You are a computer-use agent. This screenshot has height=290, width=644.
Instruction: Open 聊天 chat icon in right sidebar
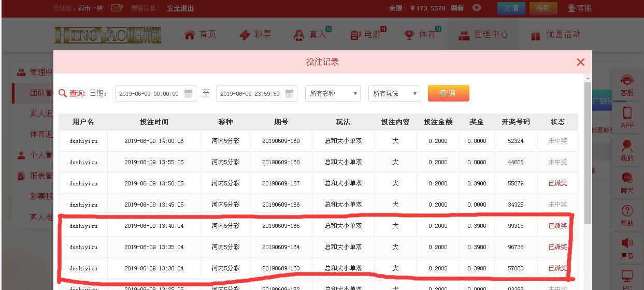tap(627, 183)
